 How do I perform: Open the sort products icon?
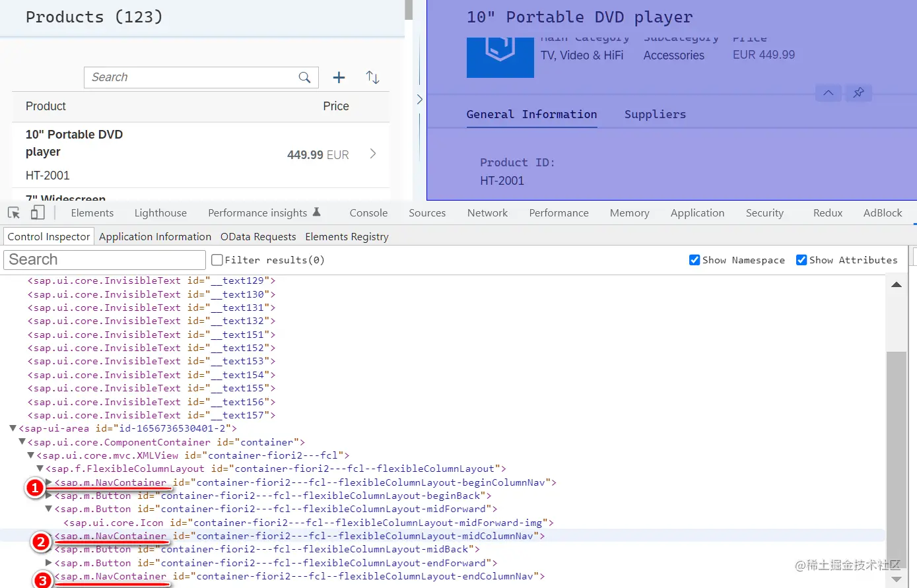coord(372,77)
